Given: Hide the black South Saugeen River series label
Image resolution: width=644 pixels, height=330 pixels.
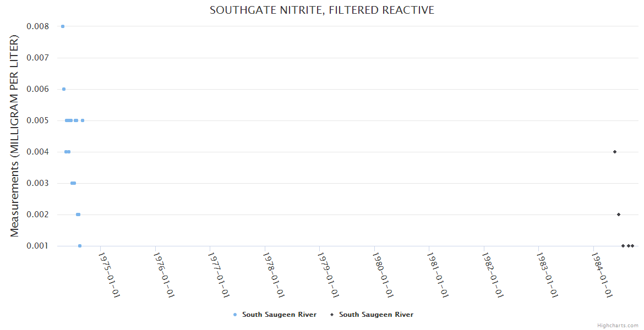Looking at the screenshot, I should click(x=376, y=315).
